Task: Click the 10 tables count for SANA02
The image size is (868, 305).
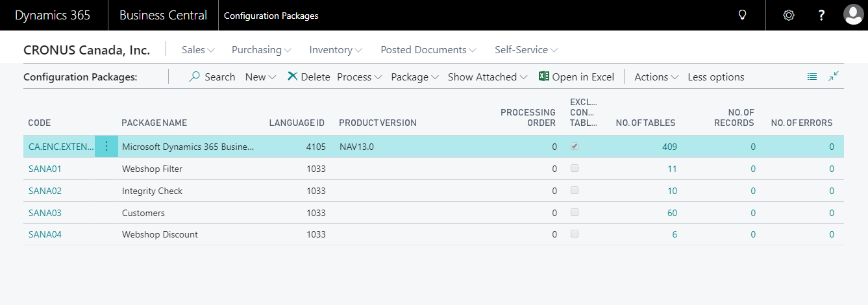Action: point(672,191)
